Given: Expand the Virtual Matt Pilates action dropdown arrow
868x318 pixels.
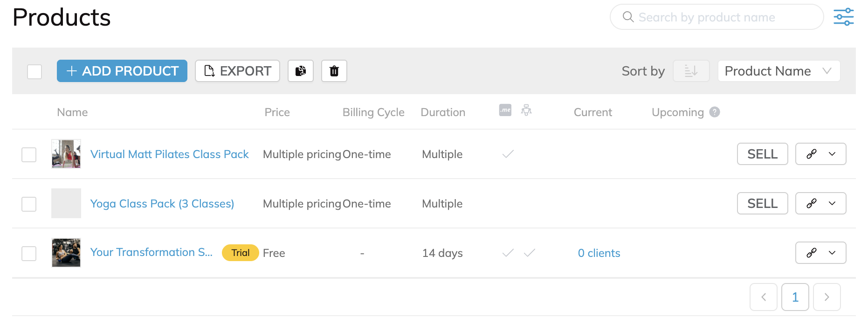Looking at the screenshot, I should point(832,154).
